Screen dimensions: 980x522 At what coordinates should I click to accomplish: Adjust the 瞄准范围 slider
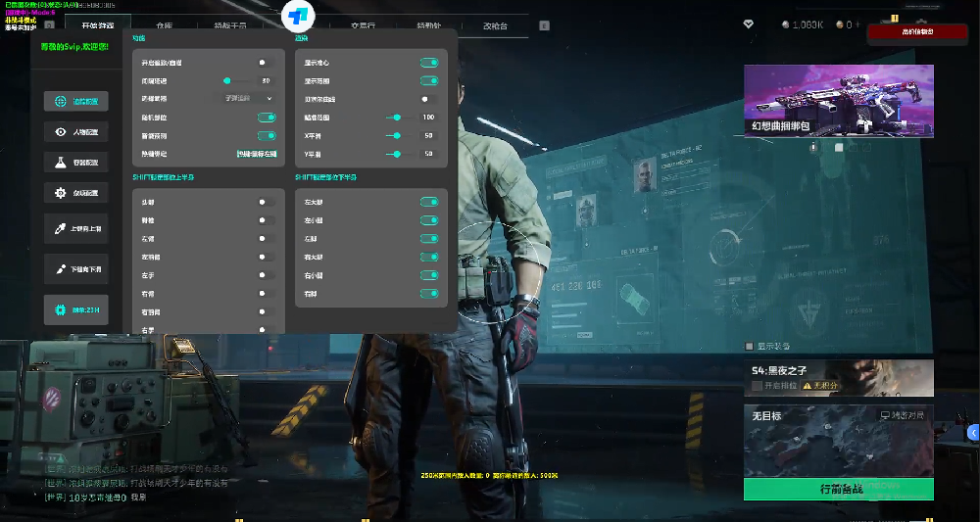tap(399, 118)
